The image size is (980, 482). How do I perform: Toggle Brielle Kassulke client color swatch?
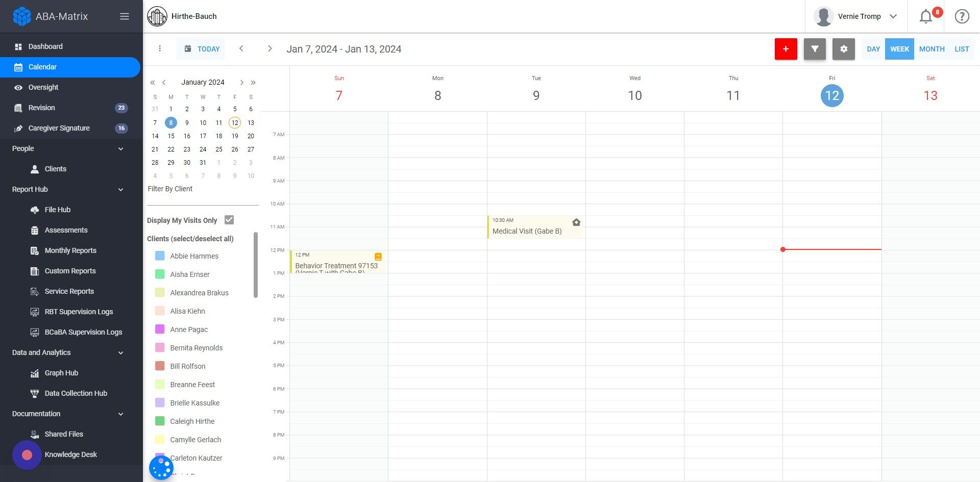click(160, 403)
